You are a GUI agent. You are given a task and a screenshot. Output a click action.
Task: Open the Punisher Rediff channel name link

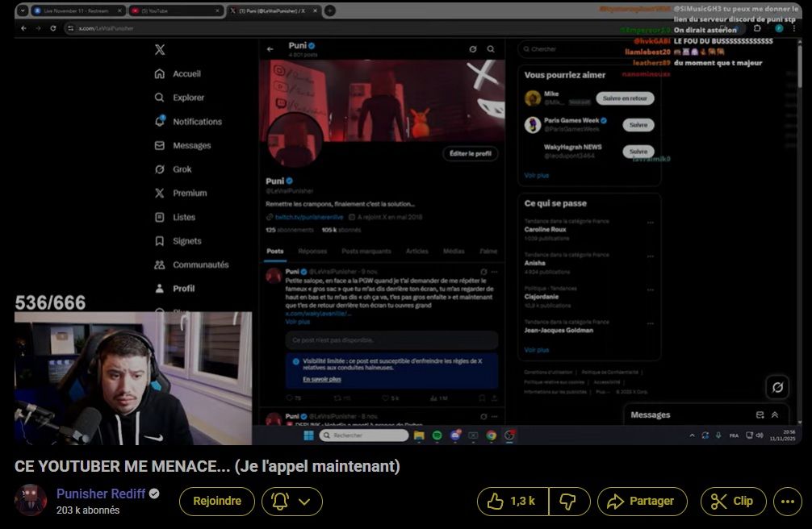[100, 494]
